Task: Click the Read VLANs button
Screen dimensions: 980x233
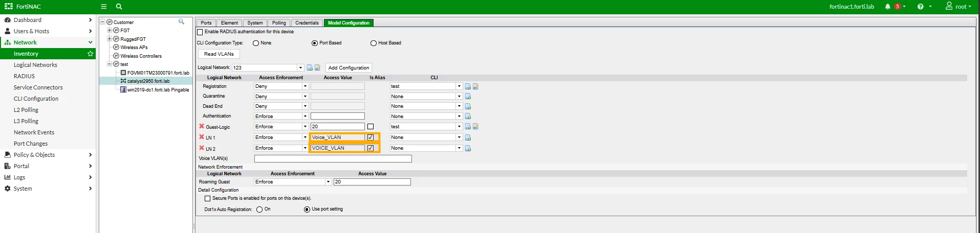Action: (219, 54)
